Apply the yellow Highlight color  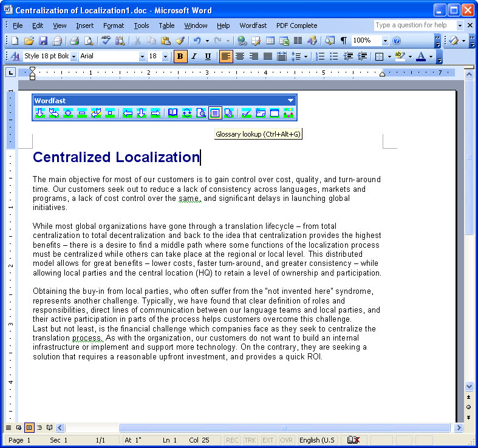click(400, 56)
